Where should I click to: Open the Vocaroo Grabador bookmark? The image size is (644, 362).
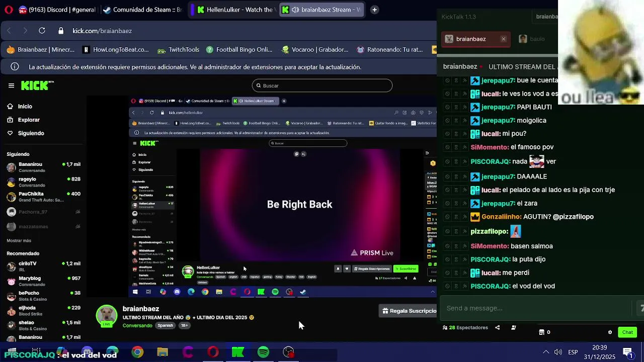tap(315, 50)
